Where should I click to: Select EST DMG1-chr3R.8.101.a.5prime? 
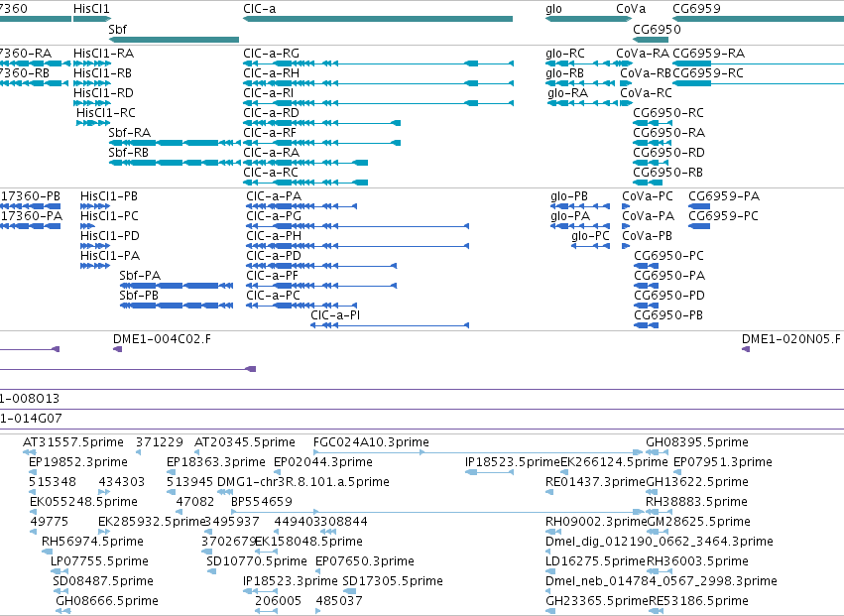(x=303, y=482)
